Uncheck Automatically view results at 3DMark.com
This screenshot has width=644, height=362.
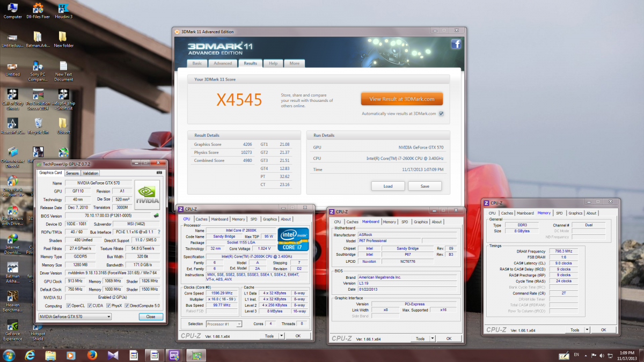point(441,114)
